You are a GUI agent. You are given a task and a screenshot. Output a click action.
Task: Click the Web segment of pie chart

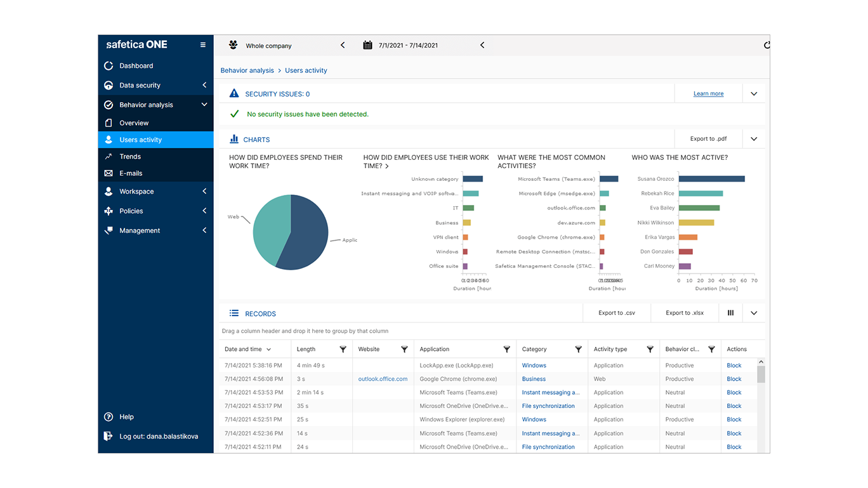click(270, 228)
